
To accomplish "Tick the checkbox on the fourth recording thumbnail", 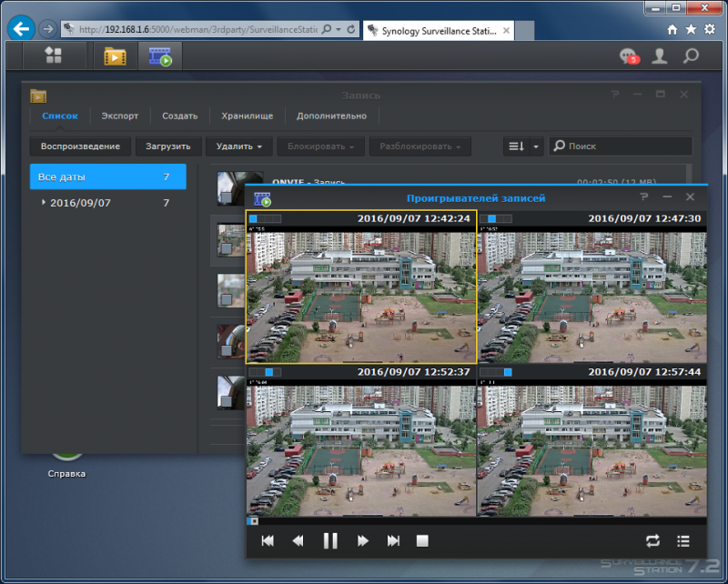I will pyautogui.click(x=226, y=350).
